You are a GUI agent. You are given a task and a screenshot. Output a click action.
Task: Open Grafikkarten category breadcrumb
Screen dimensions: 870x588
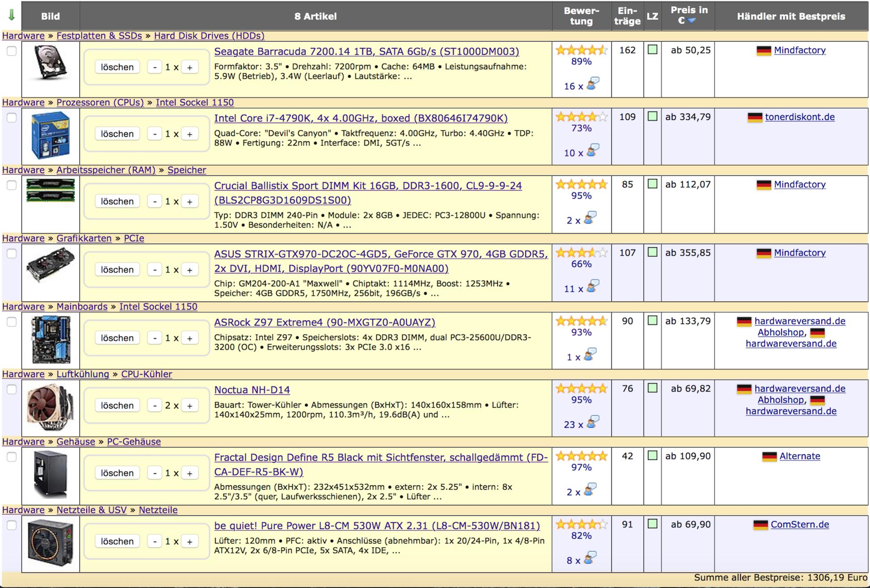[84, 238]
